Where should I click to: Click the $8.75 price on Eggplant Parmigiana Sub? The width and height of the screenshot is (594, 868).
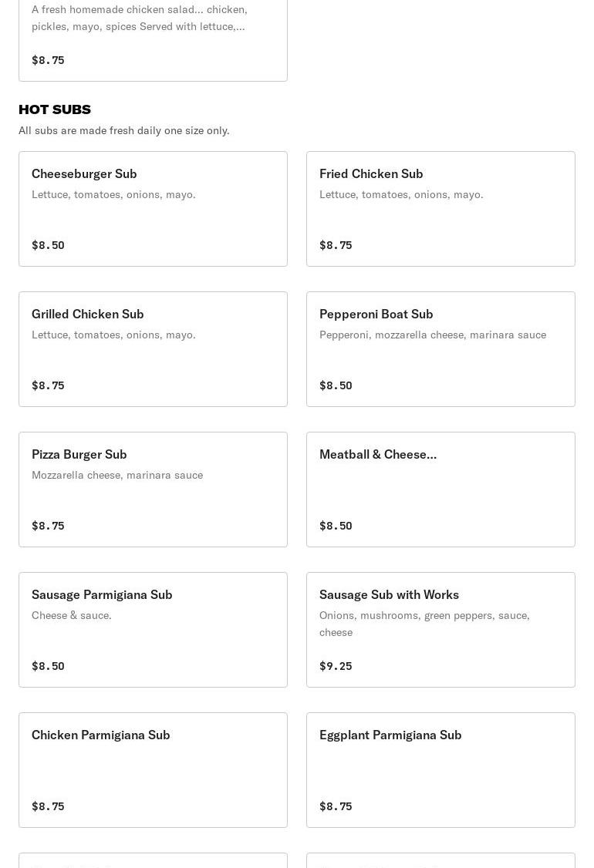coord(336,806)
